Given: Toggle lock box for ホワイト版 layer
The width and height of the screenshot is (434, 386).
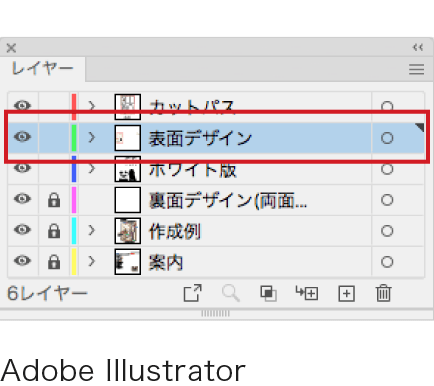Looking at the screenshot, I should [54, 169].
